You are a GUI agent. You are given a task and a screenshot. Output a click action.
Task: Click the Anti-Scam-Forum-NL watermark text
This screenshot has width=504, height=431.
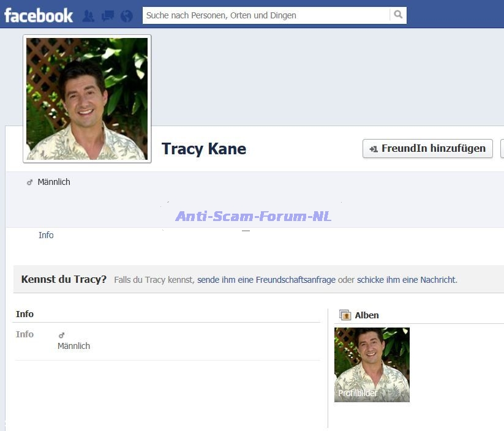pos(253,216)
